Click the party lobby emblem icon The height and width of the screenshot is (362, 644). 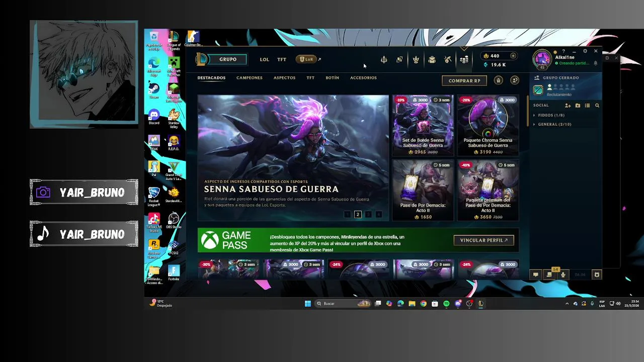pyautogui.click(x=538, y=90)
